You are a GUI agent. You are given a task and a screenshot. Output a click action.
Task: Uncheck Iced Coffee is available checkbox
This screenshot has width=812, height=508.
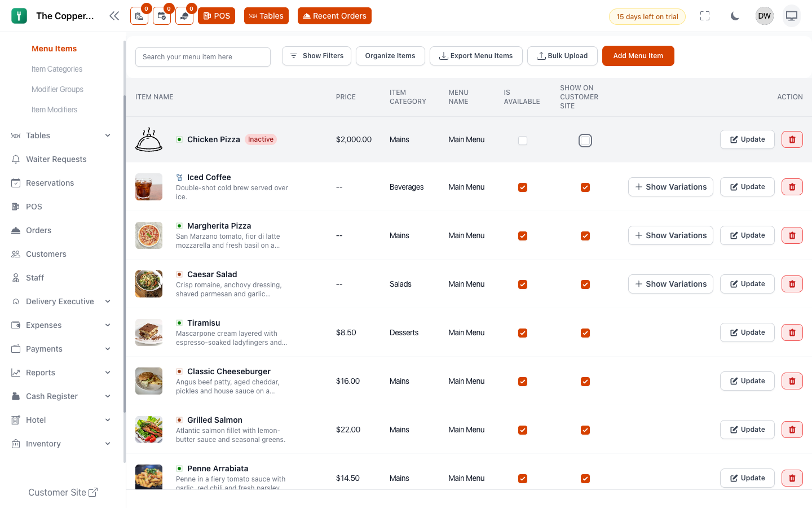coord(523,187)
